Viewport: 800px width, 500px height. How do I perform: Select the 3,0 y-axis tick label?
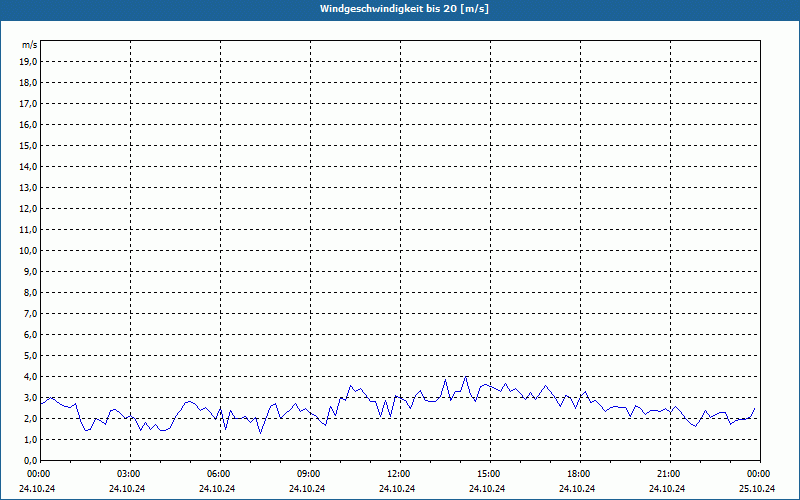click(31, 397)
